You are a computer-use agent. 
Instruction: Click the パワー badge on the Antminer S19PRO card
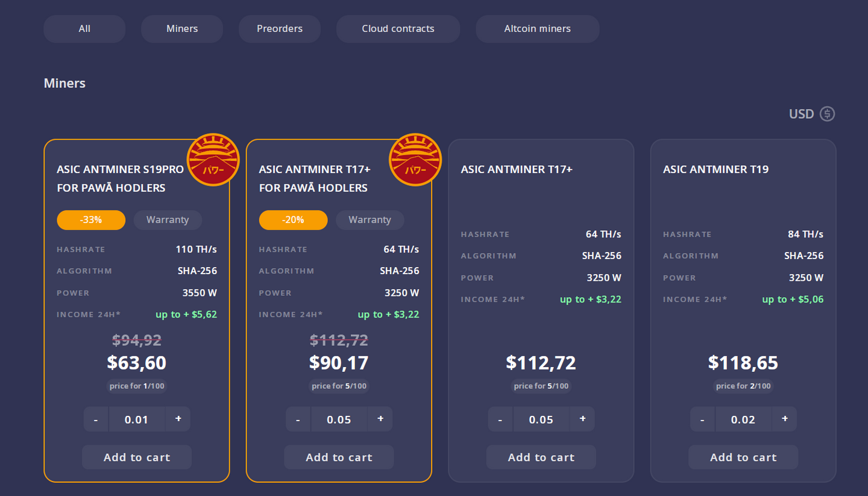[x=213, y=159]
